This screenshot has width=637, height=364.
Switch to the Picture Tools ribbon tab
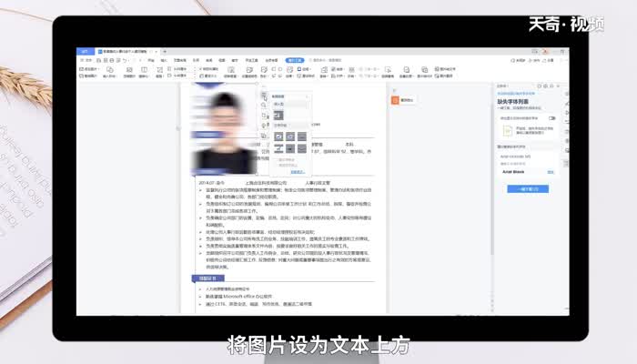295,60
